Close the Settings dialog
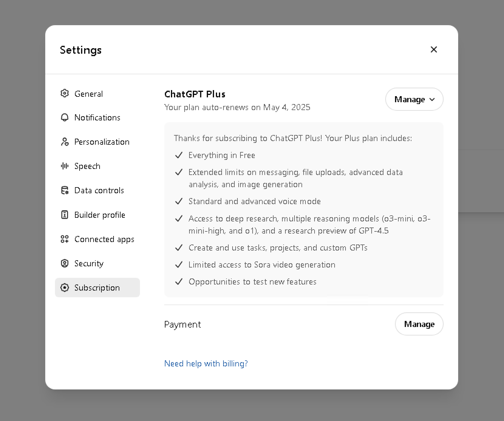 (434, 49)
